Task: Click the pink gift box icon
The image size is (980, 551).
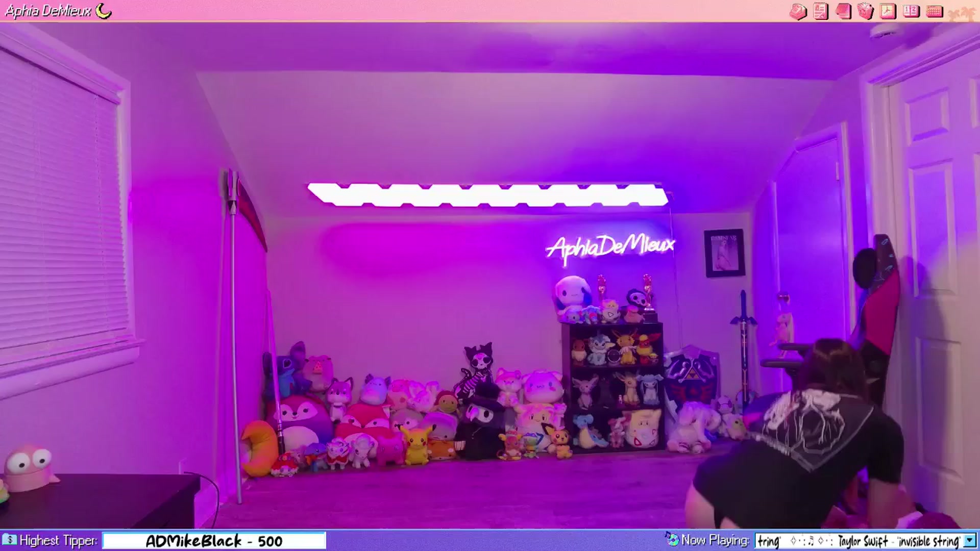Action: (x=866, y=11)
